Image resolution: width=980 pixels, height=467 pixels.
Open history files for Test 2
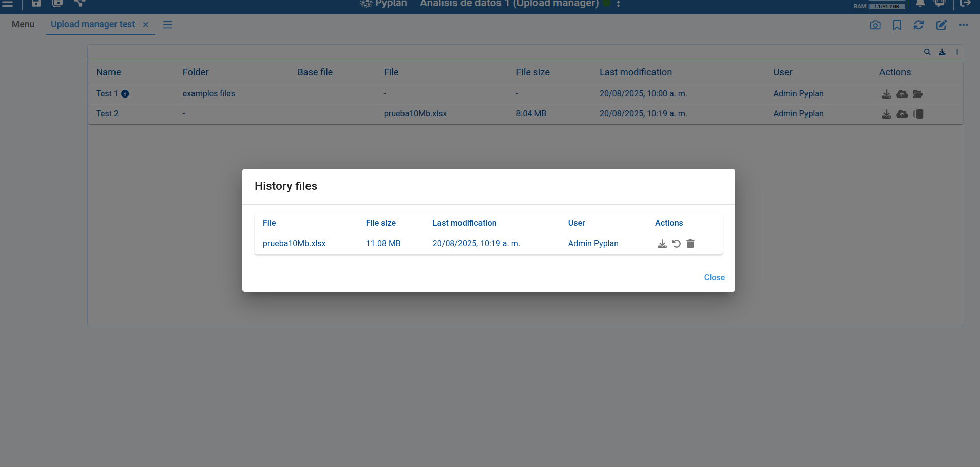coord(918,114)
